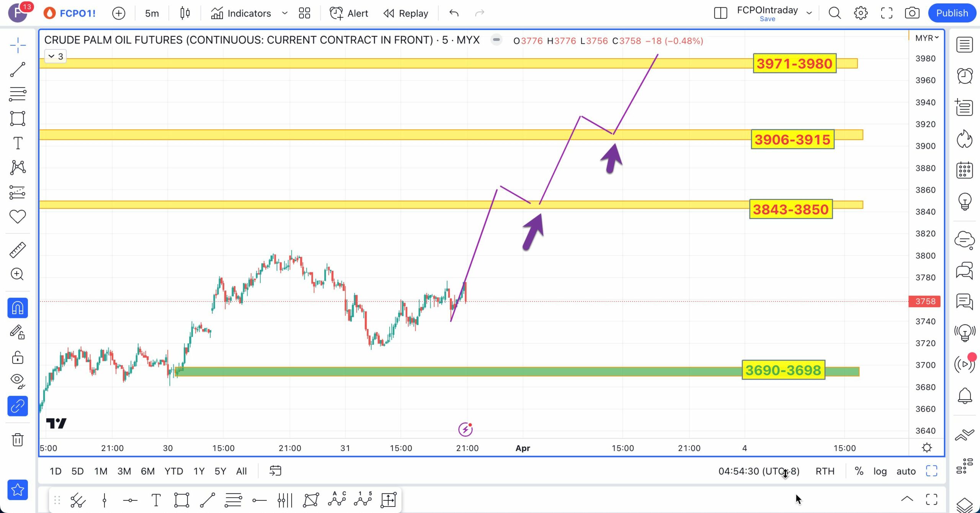
Task: Toggle hide all drawings eye icon
Action: click(x=18, y=380)
